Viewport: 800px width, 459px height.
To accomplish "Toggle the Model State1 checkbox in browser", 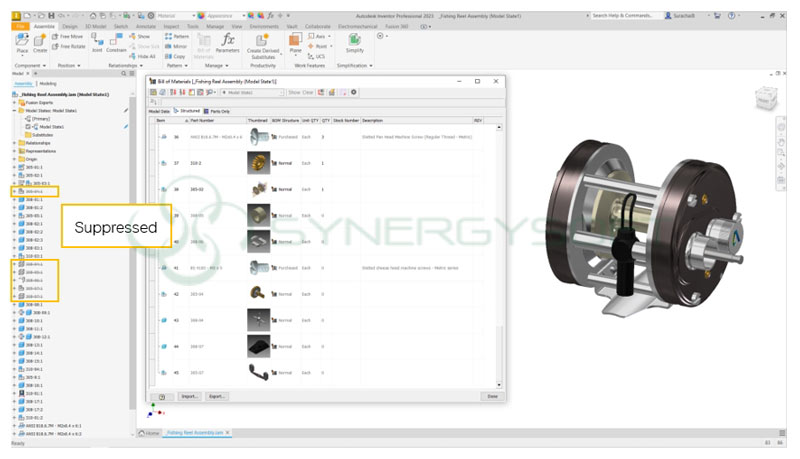I will coord(28,127).
